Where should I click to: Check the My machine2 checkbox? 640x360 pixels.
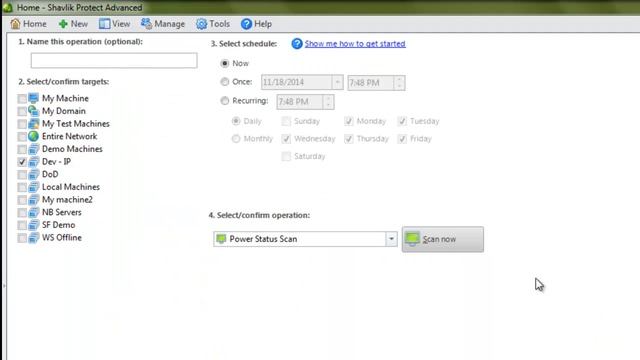coord(22,200)
